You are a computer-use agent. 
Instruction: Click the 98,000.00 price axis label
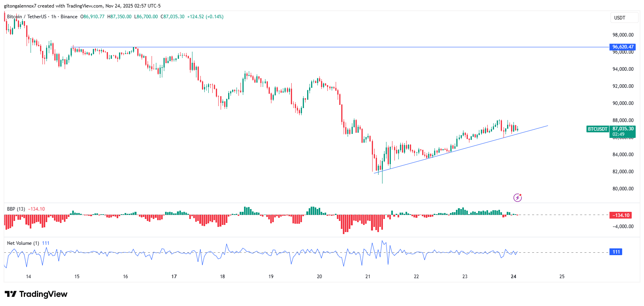pos(623,35)
